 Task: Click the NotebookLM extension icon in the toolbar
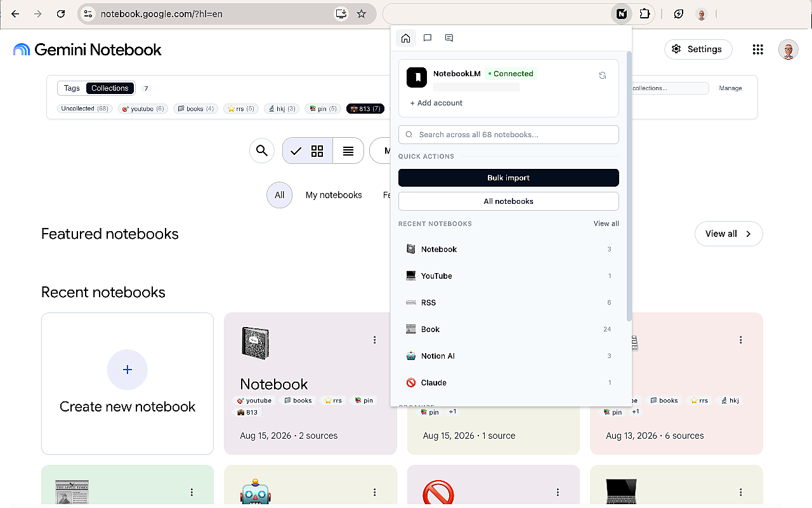622,13
